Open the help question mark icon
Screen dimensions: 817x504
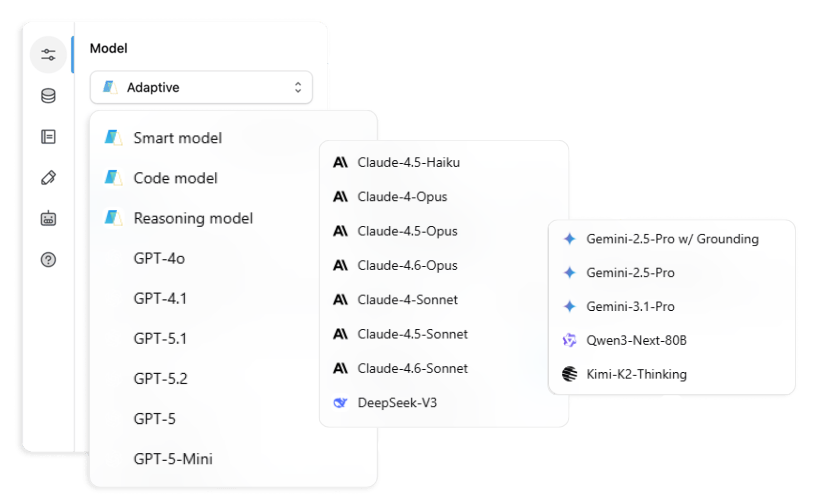click(x=48, y=259)
